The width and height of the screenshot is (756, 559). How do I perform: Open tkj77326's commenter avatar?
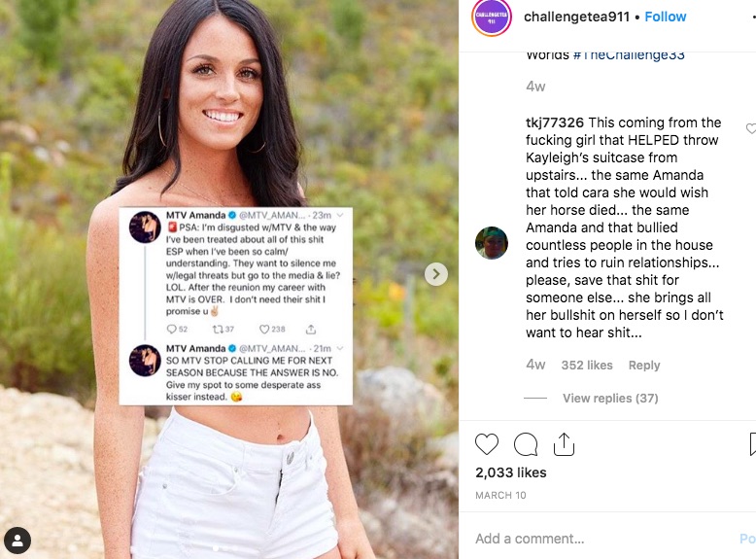tap(492, 243)
